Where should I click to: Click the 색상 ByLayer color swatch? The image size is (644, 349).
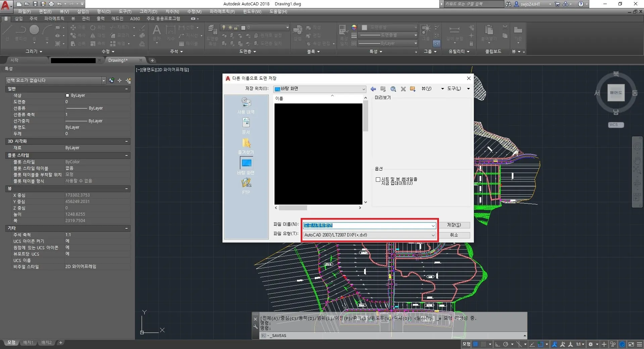pos(67,95)
